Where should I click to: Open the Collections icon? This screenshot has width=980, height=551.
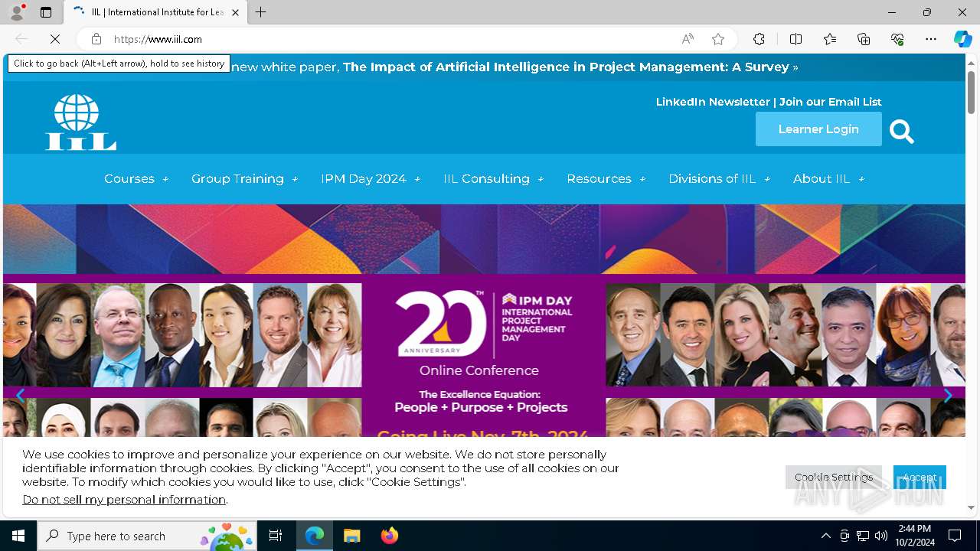864,39
